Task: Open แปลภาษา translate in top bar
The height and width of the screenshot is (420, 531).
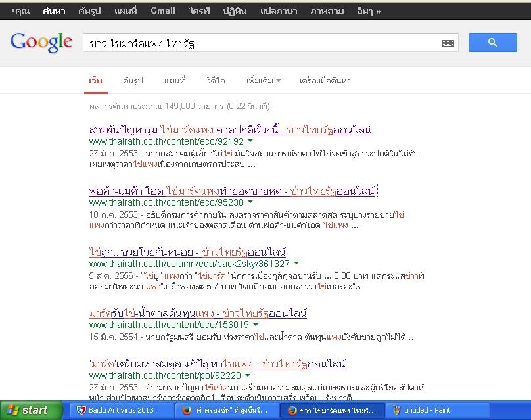Action: coord(279,11)
